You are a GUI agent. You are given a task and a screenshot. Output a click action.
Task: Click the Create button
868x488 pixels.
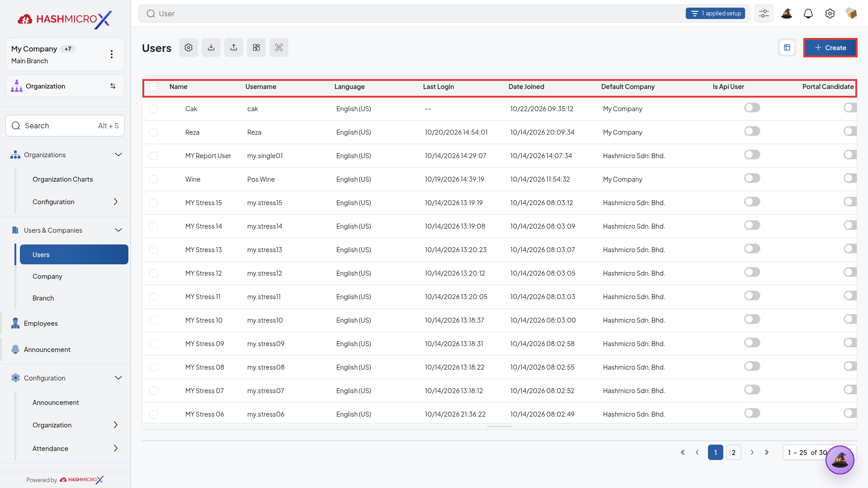pos(830,47)
